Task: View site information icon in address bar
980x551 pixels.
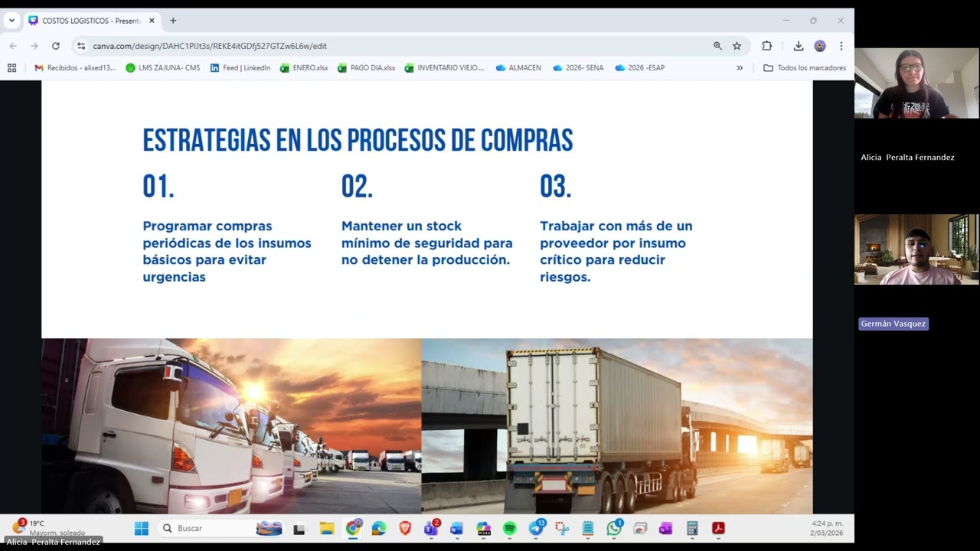Action: pyautogui.click(x=82, y=46)
